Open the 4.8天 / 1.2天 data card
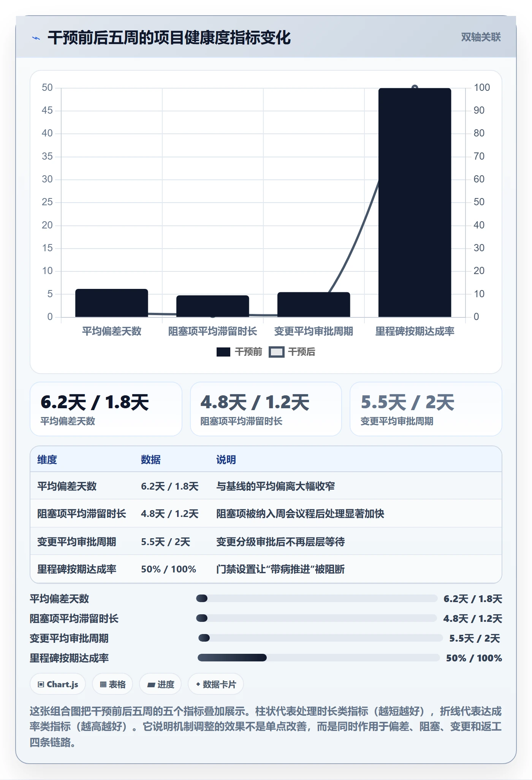The image size is (532, 780). (x=266, y=409)
